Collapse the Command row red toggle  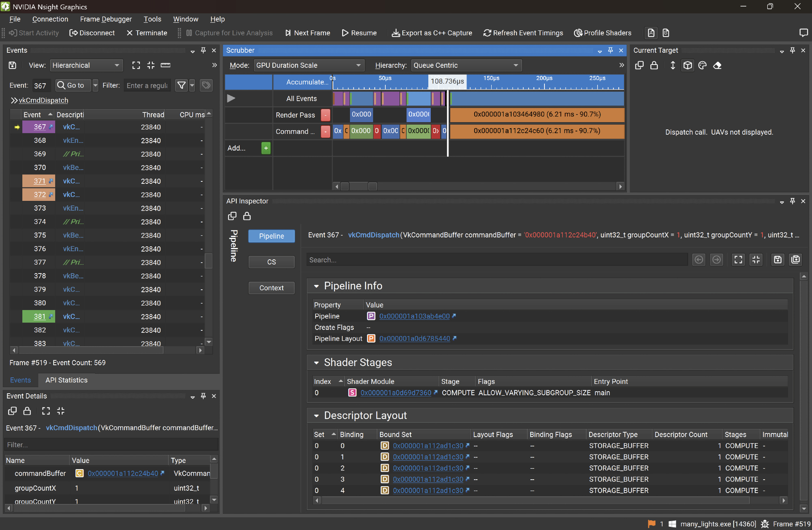(325, 131)
